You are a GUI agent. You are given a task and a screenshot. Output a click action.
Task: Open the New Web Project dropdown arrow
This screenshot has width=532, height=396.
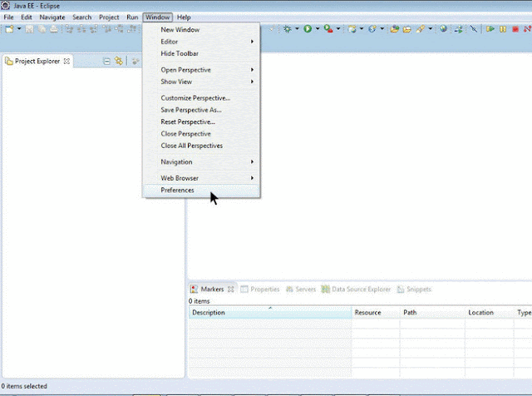362,29
